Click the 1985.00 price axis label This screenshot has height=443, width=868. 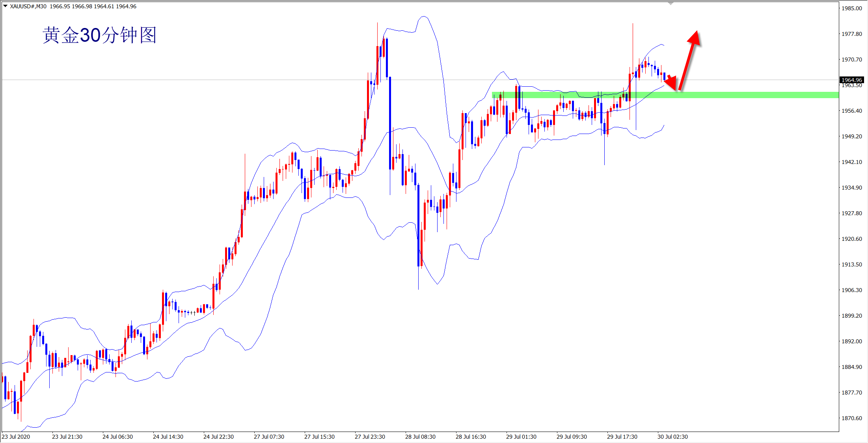[852, 8]
